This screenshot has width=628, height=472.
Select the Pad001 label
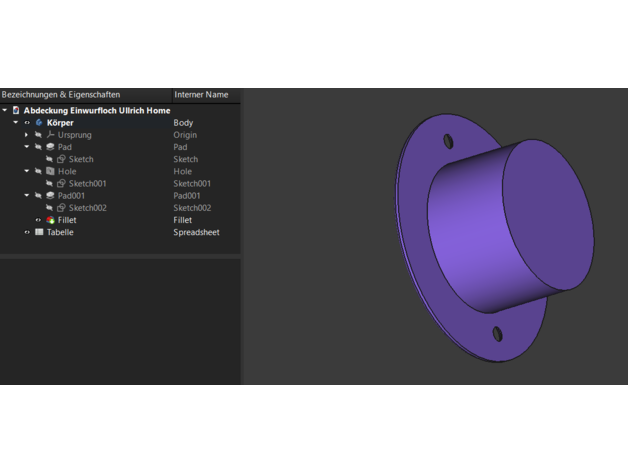71,196
